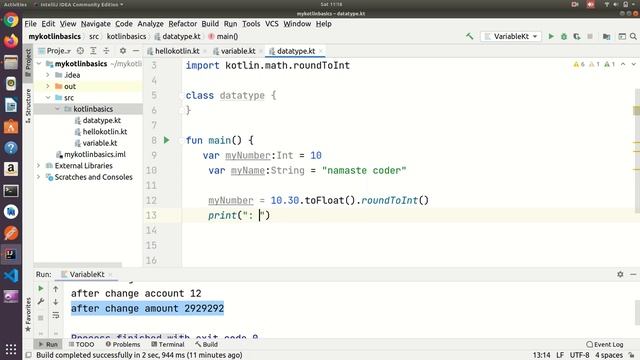Open the TODO tool window
Screen dimensions: 640x360
(x=81, y=344)
